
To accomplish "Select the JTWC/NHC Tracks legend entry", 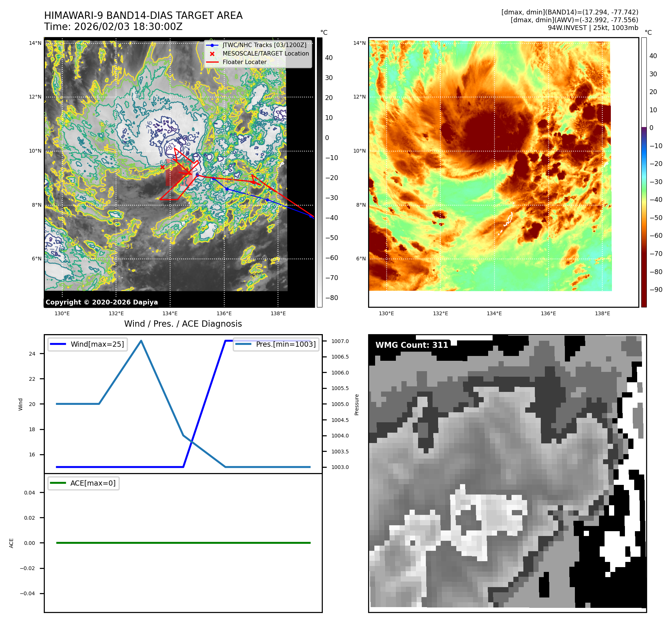I will pos(264,45).
